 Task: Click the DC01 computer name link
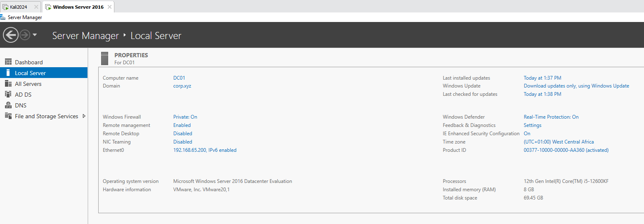pos(179,78)
